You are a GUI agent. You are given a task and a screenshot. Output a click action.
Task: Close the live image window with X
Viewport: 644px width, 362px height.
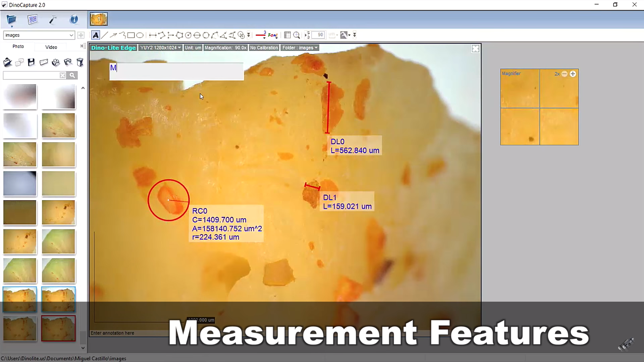click(476, 49)
